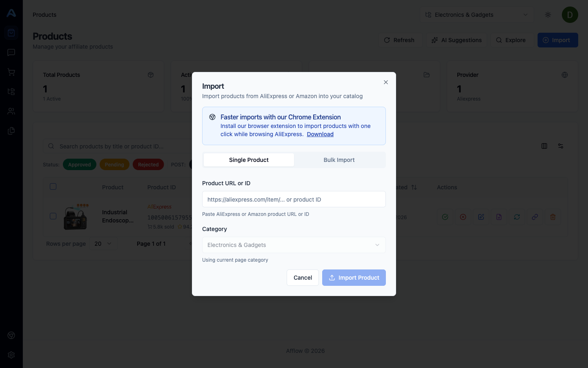Image resolution: width=588 pixels, height=368 pixels.
Task: Open the messages panel in the sidebar
Action: click(x=11, y=52)
